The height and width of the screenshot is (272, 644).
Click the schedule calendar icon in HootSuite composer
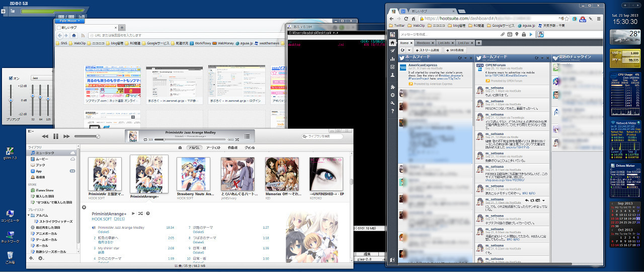pos(510,34)
